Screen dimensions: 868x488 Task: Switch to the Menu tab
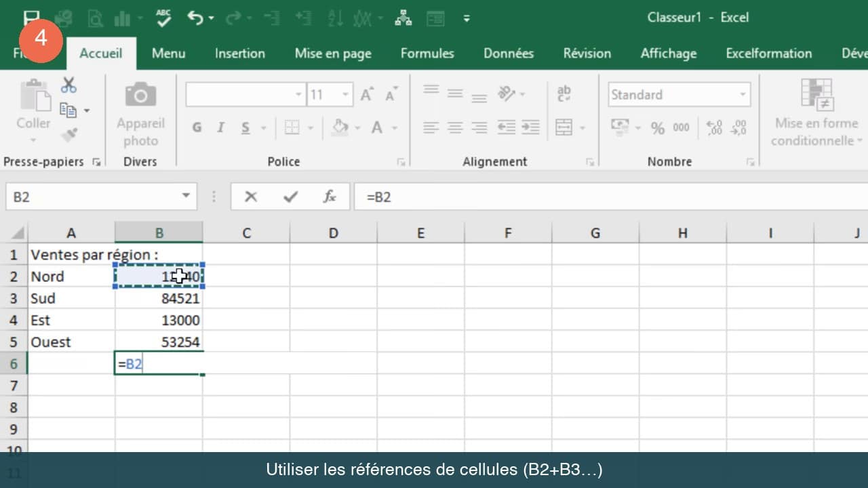pos(169,54)
